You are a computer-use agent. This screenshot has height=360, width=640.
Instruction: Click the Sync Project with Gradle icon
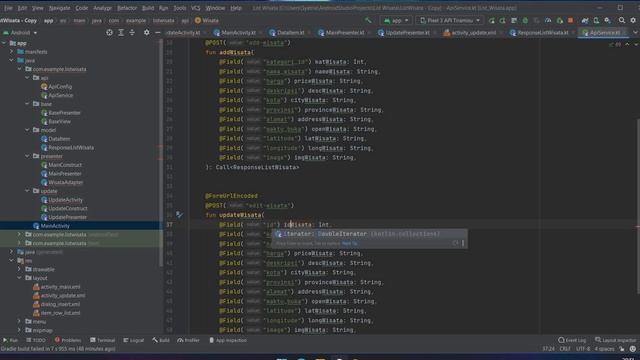click(x=585, y=20)
